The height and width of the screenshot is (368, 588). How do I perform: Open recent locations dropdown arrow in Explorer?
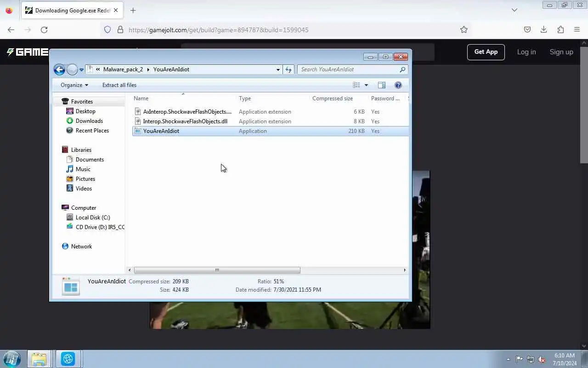pyautogui.click(x=81, y=70)
